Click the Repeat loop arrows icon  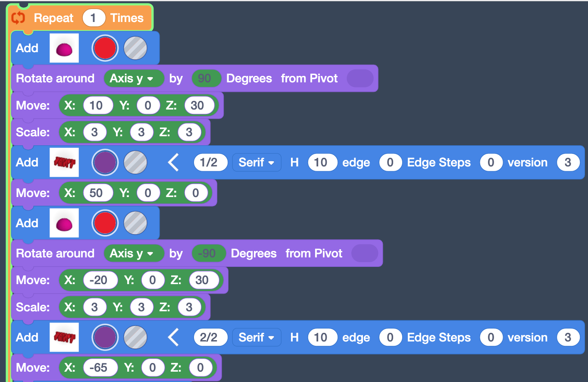pos(17,18)
